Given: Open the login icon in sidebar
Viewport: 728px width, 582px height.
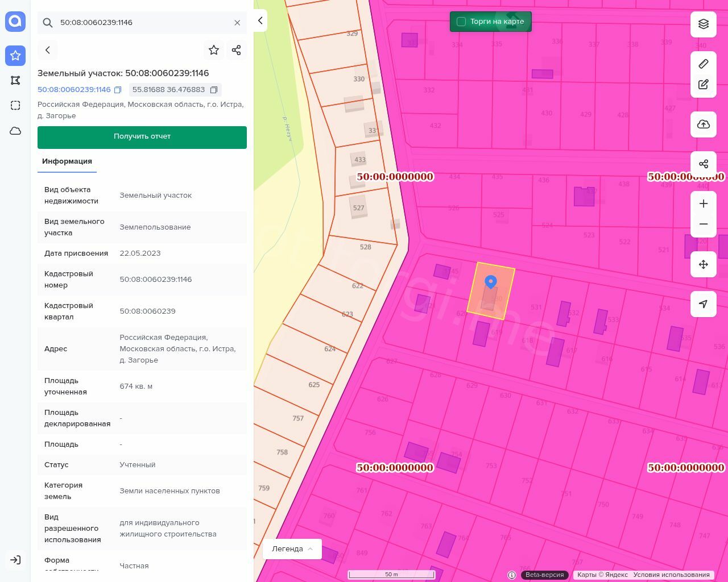Looking at the screenshot, I should (15, 560).
